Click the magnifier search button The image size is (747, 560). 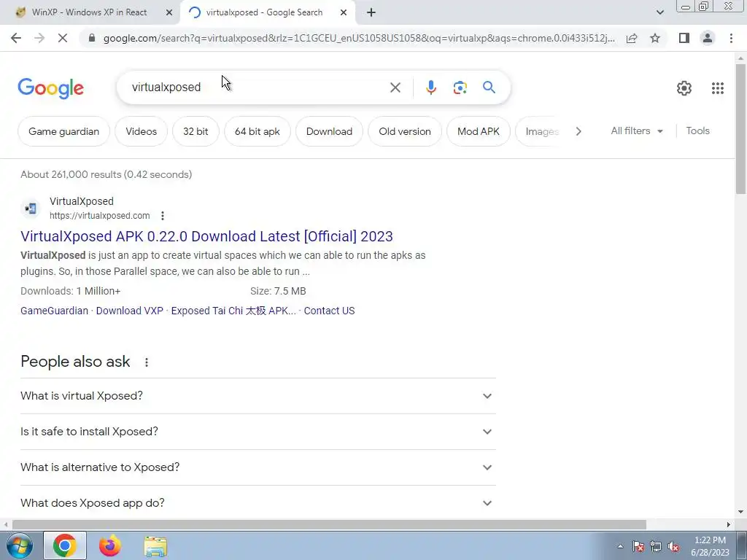(489, 87)
